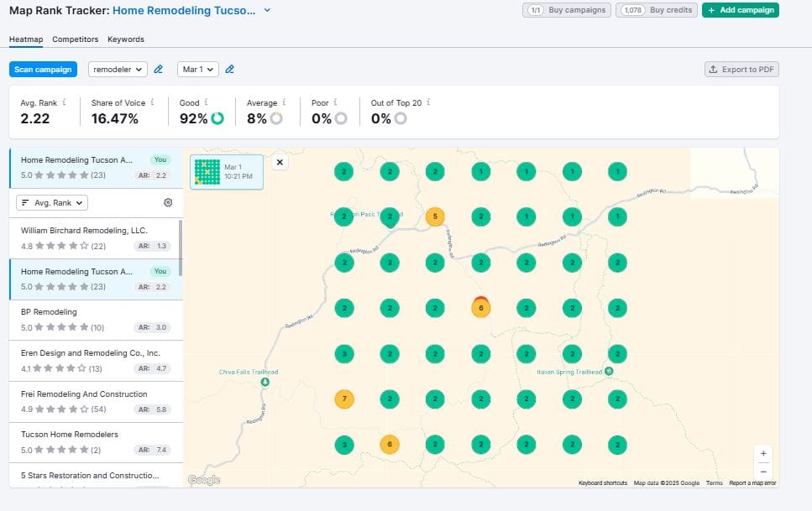This screenshot has width=812, height=511.
Task: Click the Avg. Rank info icon
Action: pos(64,102)
